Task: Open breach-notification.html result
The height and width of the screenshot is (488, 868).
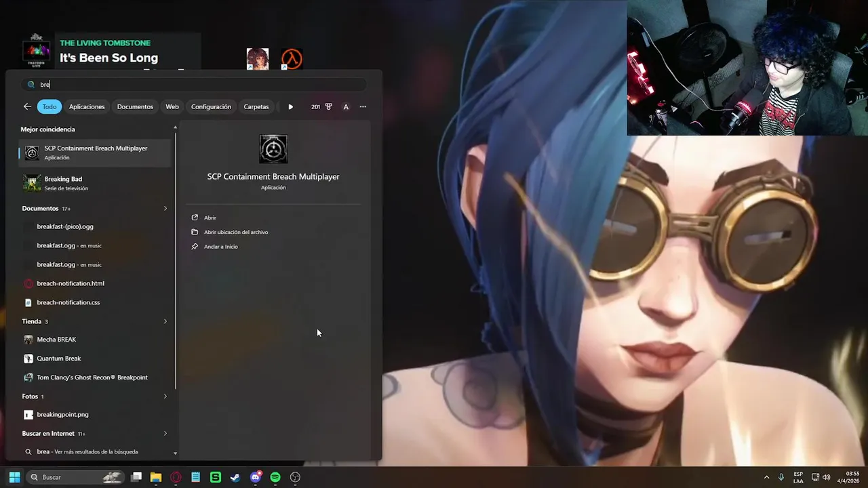Action: 95,283
